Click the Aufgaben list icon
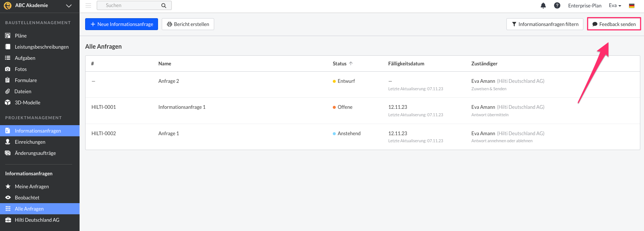 pos(7,58)
